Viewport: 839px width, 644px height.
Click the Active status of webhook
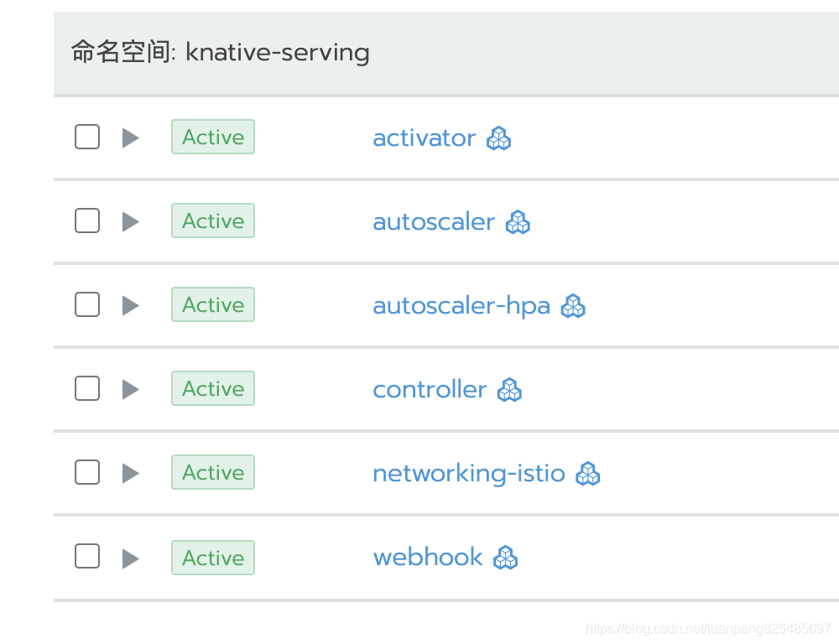point(213,558)
